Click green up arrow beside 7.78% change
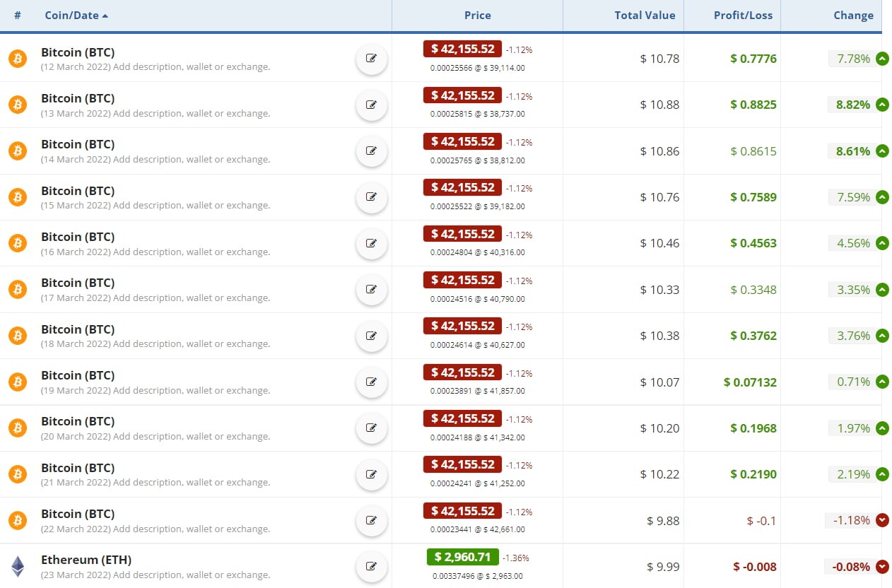Screen dimensions: 892x588 [x=882, y=59]
